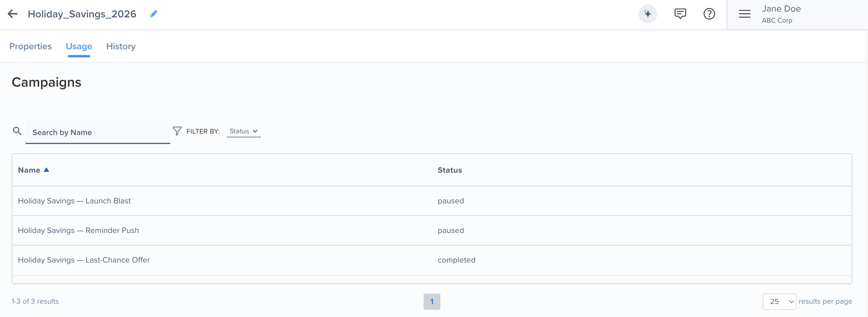The height and width of the screenshot is (317, 868).
Task: Click the filter funnel icon
Action: click(x=177, y=131)
